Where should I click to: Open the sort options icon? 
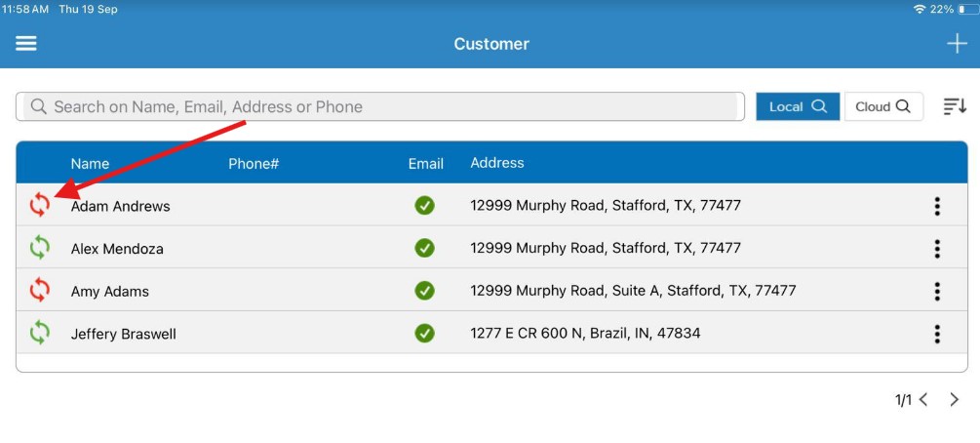[955, 106]
